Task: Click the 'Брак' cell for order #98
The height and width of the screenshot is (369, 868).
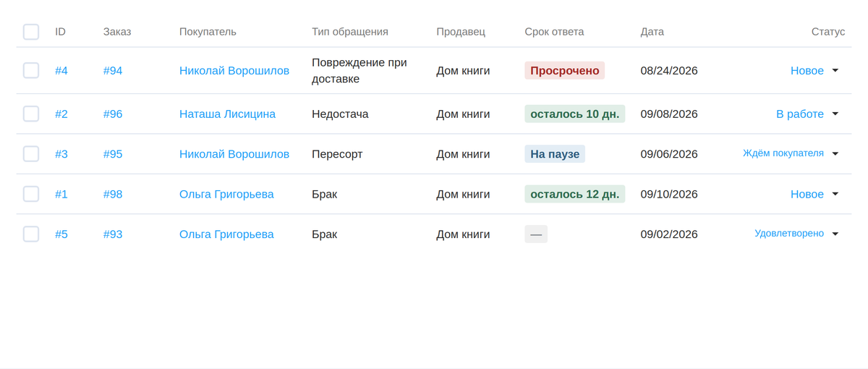Action: pos(324,194)
